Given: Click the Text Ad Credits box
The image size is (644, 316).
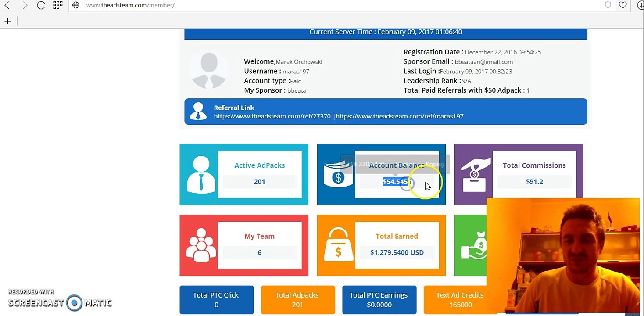Looking at the screenshot, I should [461, 300].
